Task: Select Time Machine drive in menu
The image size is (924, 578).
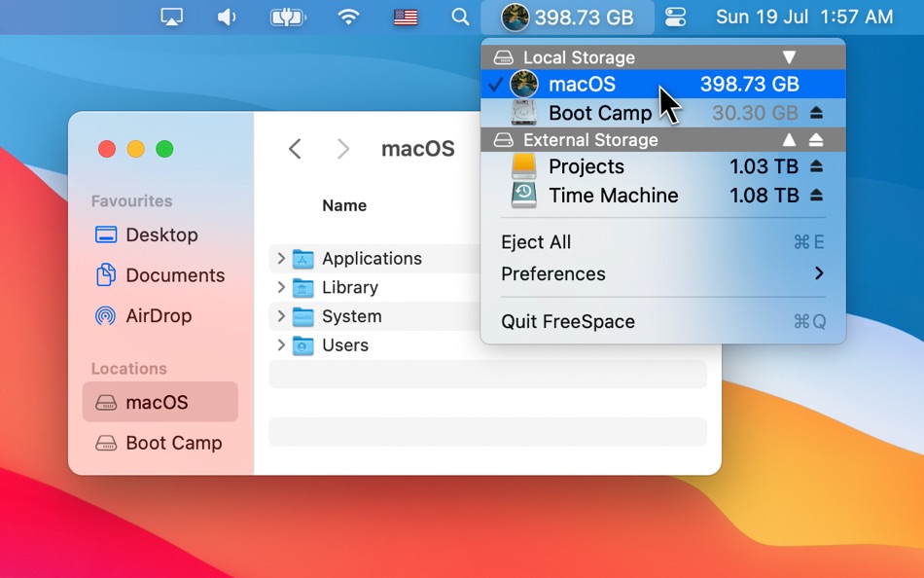Action: [x=663, y=196]
